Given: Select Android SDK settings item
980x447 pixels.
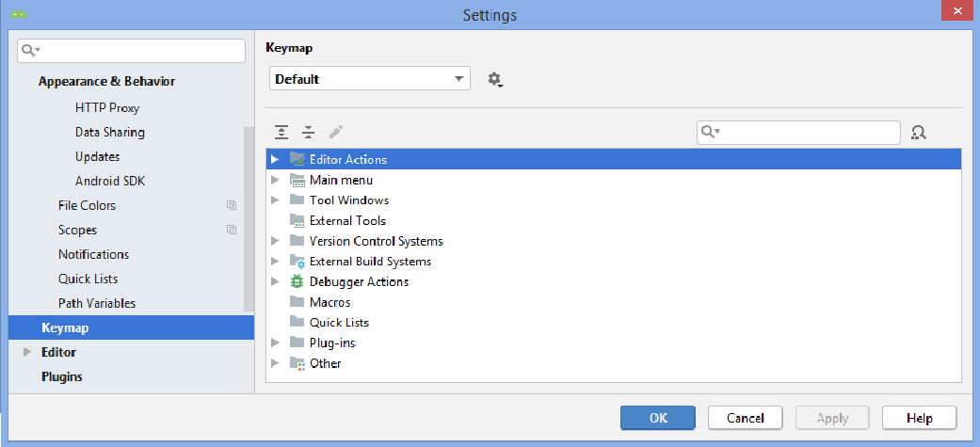Looking at the screenshot, I should [x=110, y=181].
